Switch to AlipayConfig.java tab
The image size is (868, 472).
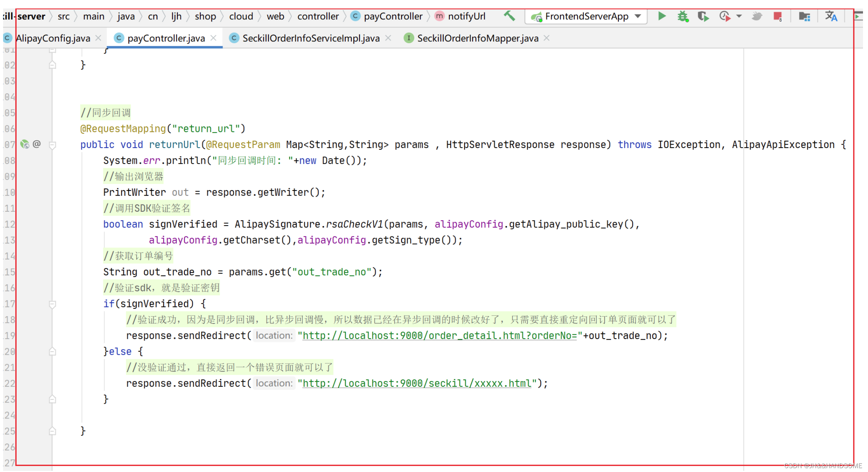click(53, 38)
